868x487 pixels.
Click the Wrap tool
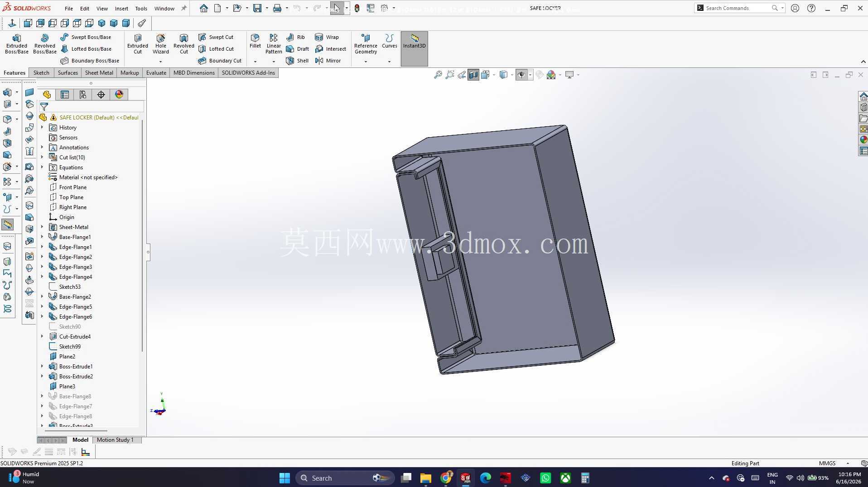tap(327, 37)
